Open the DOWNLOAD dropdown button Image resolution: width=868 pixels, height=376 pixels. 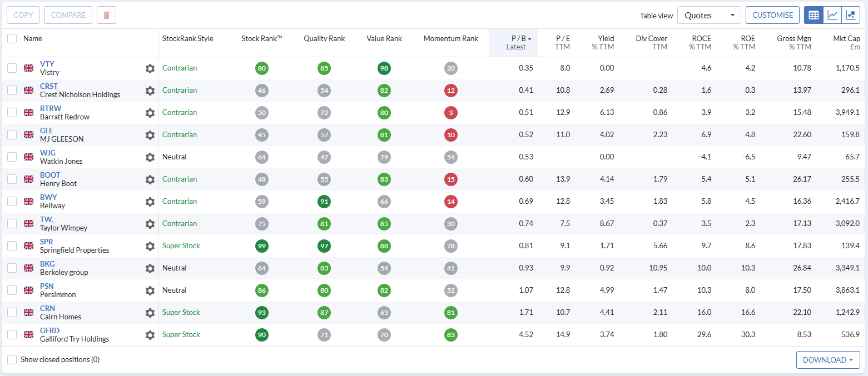click(x=828, y=360)
